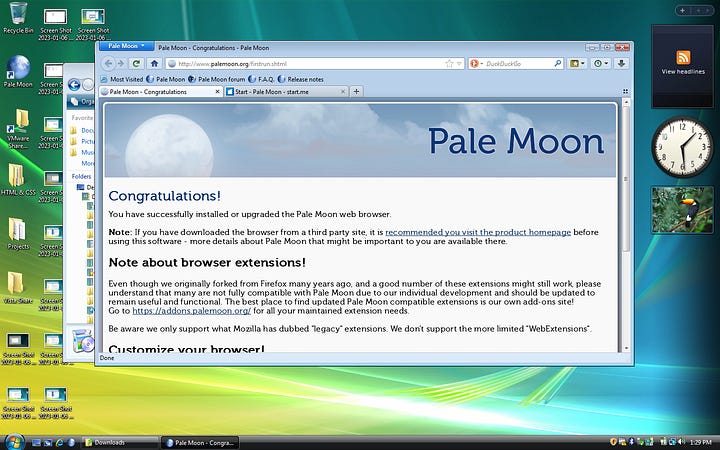Click the down arrow of the page scrollbar
The width and height of the screenshot is (720, 450).
pyautogui.click(x=626, y=349)
